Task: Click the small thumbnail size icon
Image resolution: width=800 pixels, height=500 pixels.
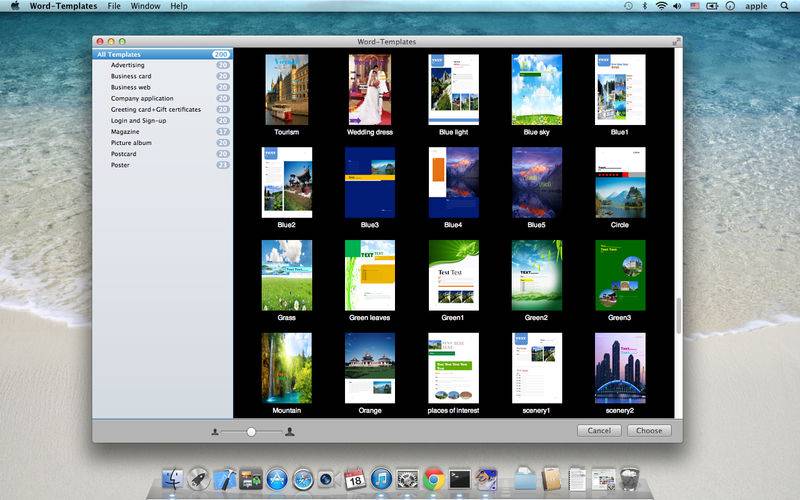Action: coord(215,432)
